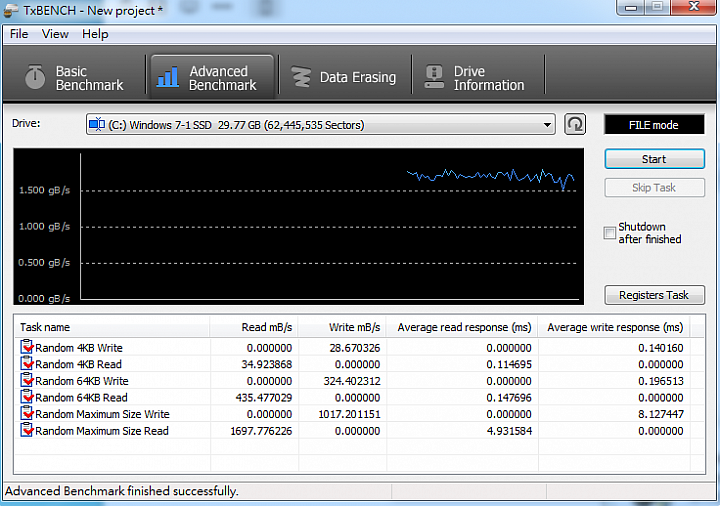Click the maximize window button

tap(658, 7)
